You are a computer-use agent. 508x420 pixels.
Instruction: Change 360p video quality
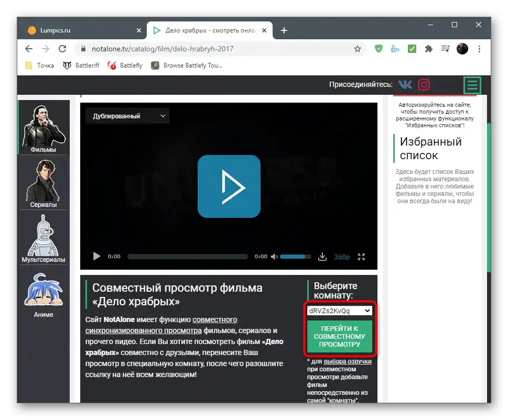point(342,257)
